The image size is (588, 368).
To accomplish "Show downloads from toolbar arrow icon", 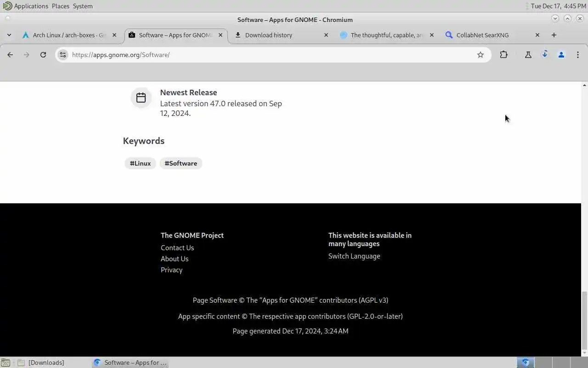I will 545,55.
